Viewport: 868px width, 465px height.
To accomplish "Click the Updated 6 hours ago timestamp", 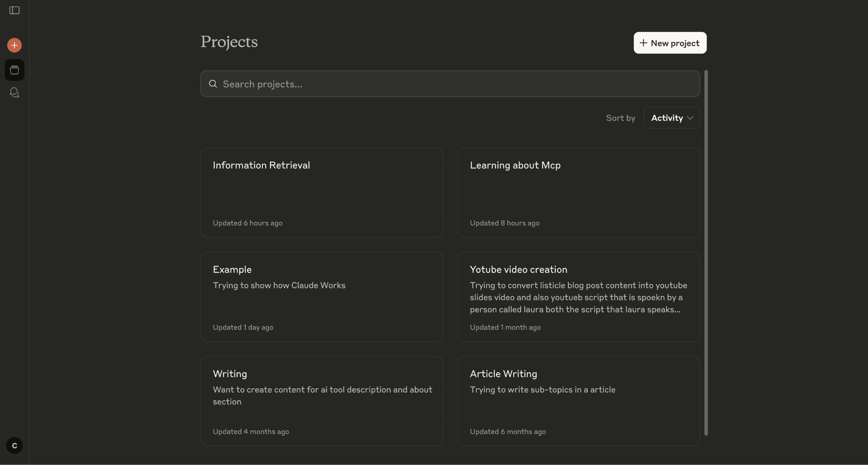I will [x=248, y=223].
